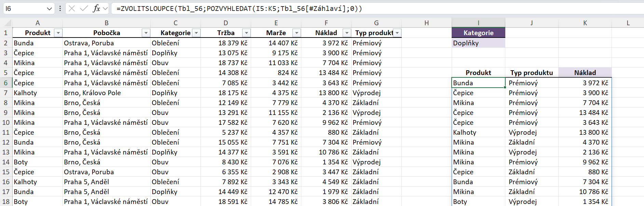Viewport: 644px width, 206px height.
Task: Open the Marže column filter arrow
Action: coord(297,33)
